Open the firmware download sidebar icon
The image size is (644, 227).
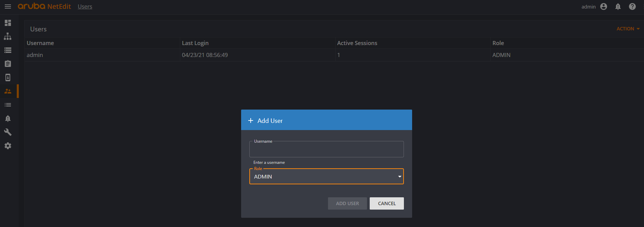(8, 77)
